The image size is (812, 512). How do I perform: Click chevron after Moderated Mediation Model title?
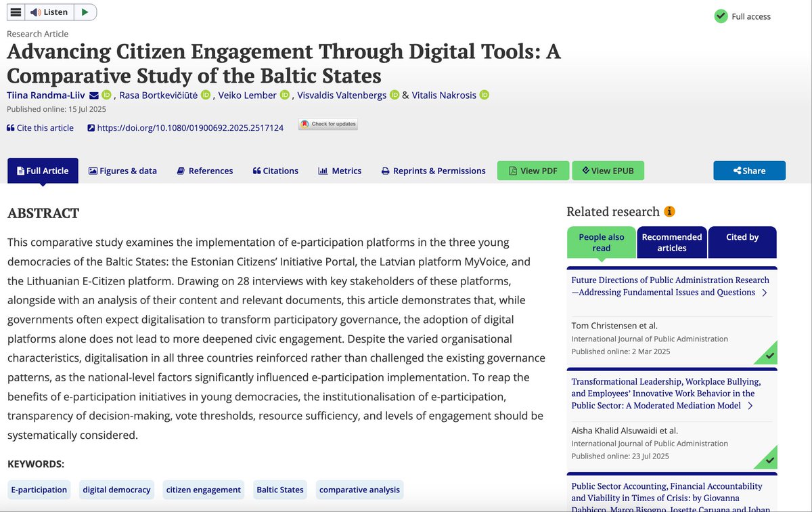tap(750, 406)
